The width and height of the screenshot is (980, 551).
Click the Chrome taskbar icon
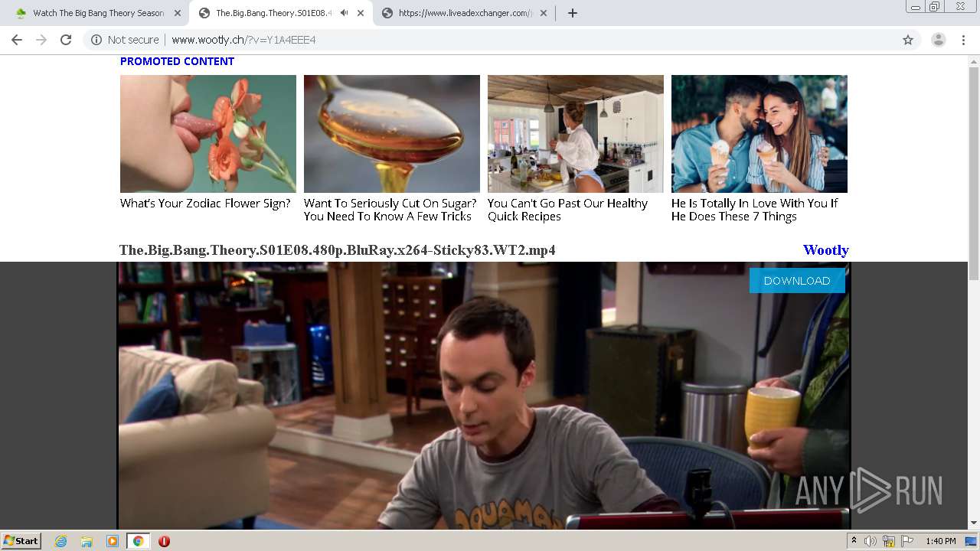coord(138,541)
